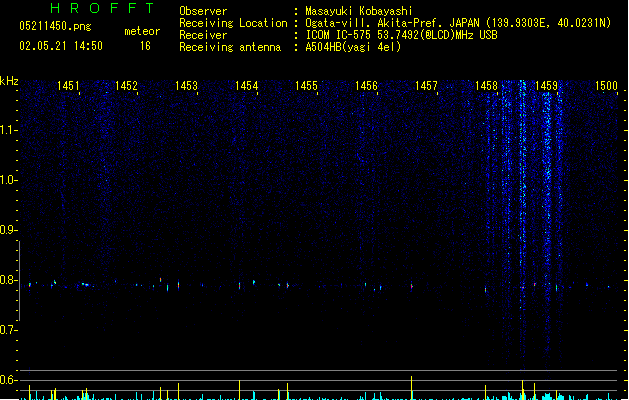Click the 0.9 kHz axis label

[x=8, y=230]
